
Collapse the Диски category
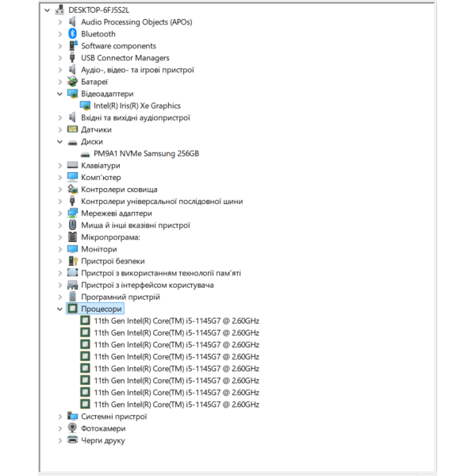[x=59, y=142]
